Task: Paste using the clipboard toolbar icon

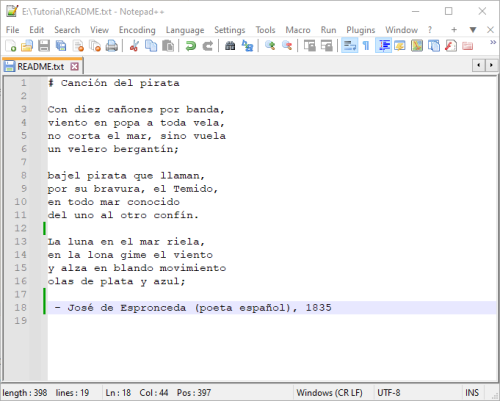Action: [x=168, y=46]
